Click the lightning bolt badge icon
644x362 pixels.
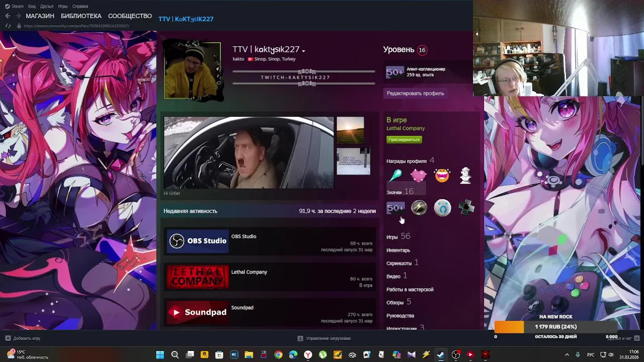419,208
